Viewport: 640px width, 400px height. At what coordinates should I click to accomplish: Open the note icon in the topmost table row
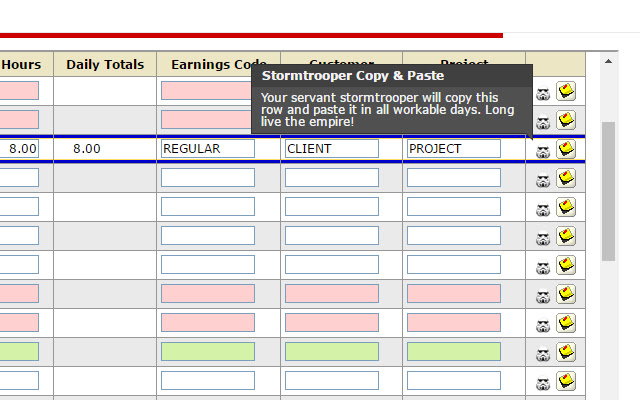(566, 91)
